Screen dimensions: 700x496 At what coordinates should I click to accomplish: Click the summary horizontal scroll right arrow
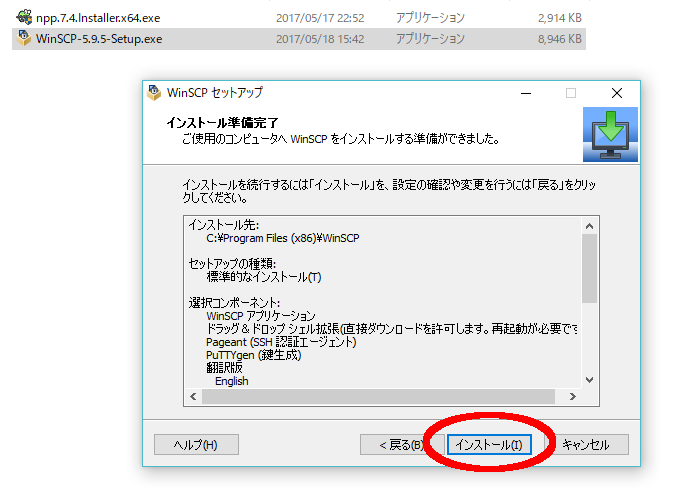tap(572, 397)
